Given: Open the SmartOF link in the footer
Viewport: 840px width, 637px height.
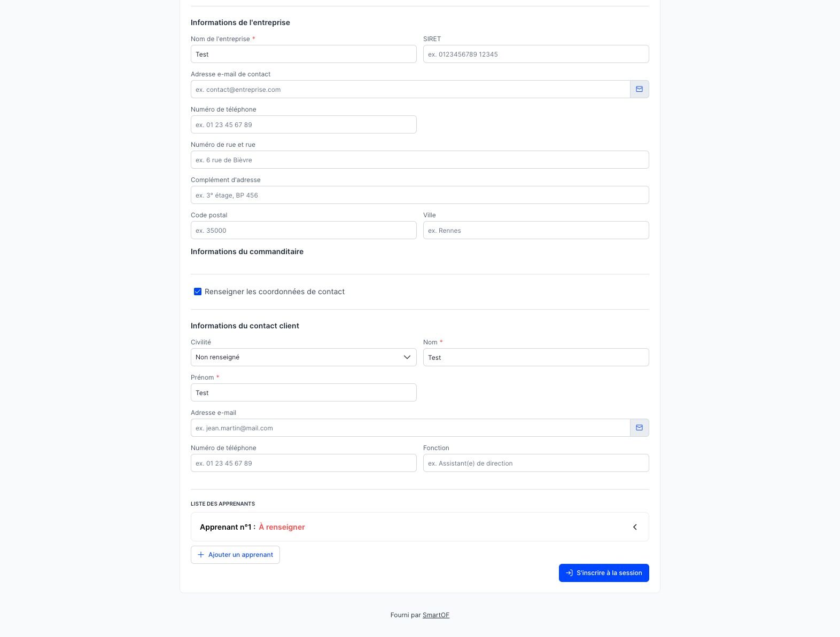Looking at the screenshot, I should click(435, 615).
